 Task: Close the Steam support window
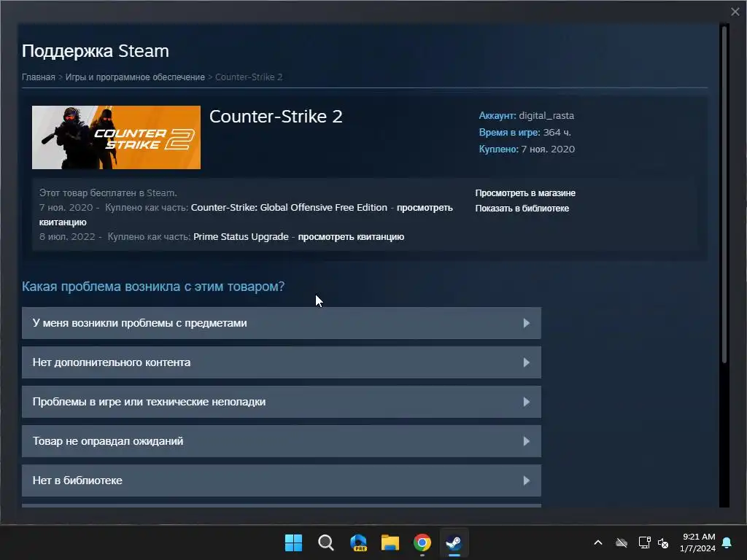click(735, 12)
